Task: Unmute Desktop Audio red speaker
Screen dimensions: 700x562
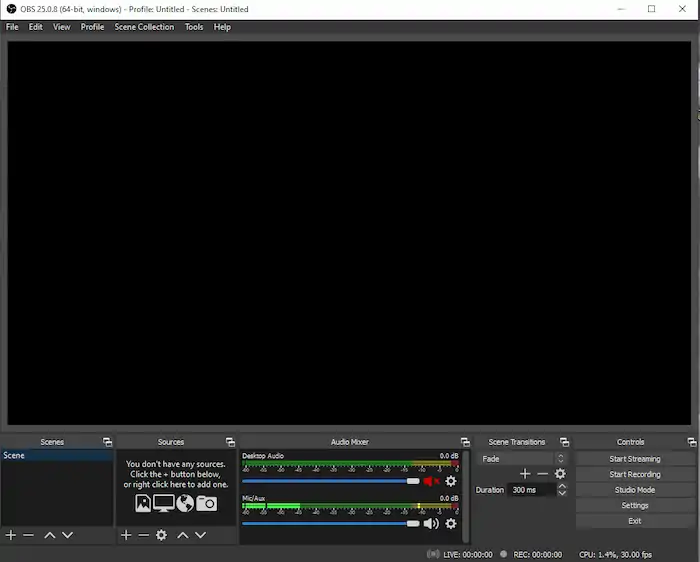Action: pos(431,481)
